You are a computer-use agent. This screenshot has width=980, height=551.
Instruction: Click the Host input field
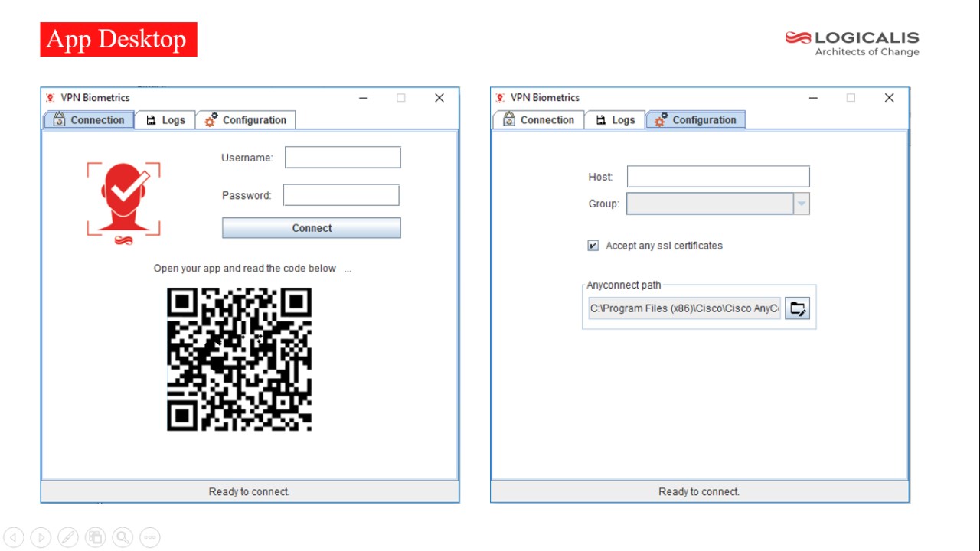point(718,177)
